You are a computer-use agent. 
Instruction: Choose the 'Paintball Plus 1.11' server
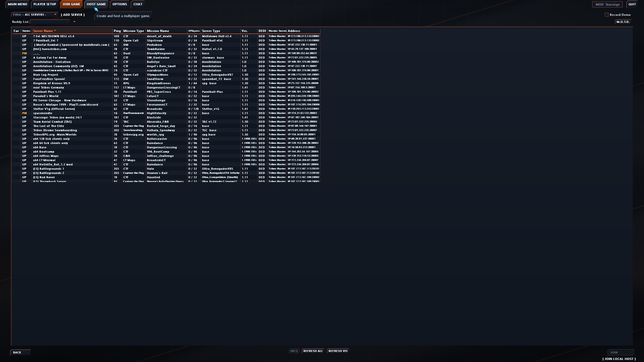coord(166,92)
